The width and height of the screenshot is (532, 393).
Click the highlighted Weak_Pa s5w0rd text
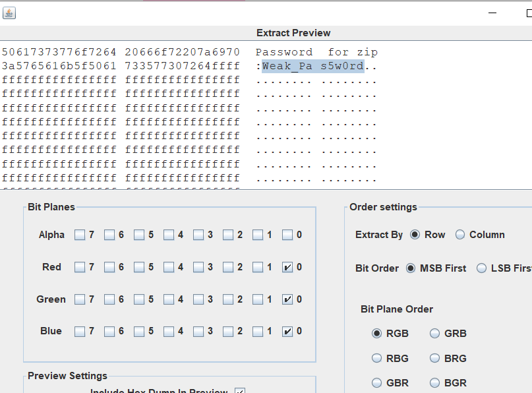click(x=312, y=66)
